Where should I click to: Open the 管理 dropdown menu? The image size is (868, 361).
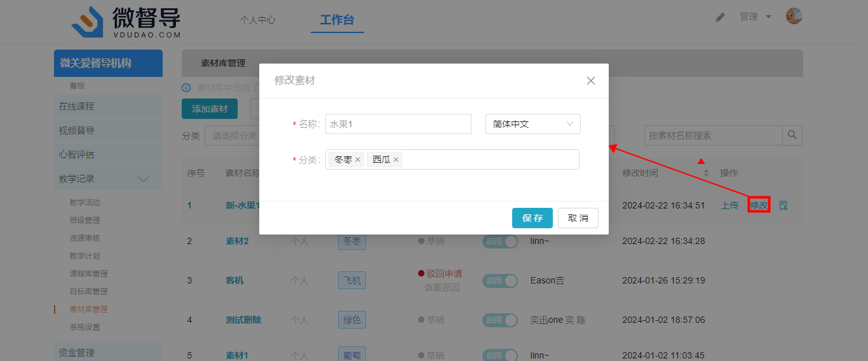755,17
